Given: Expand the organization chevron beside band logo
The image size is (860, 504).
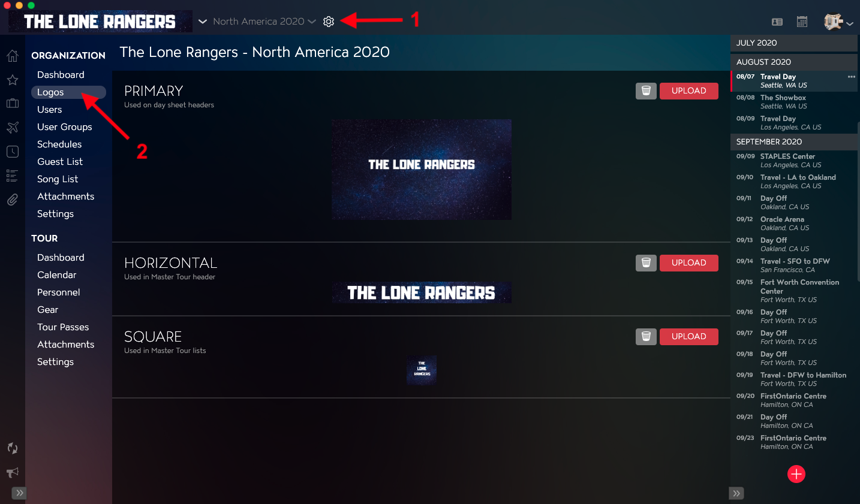Looking at the screenshot, I should (x=203, y=22).
